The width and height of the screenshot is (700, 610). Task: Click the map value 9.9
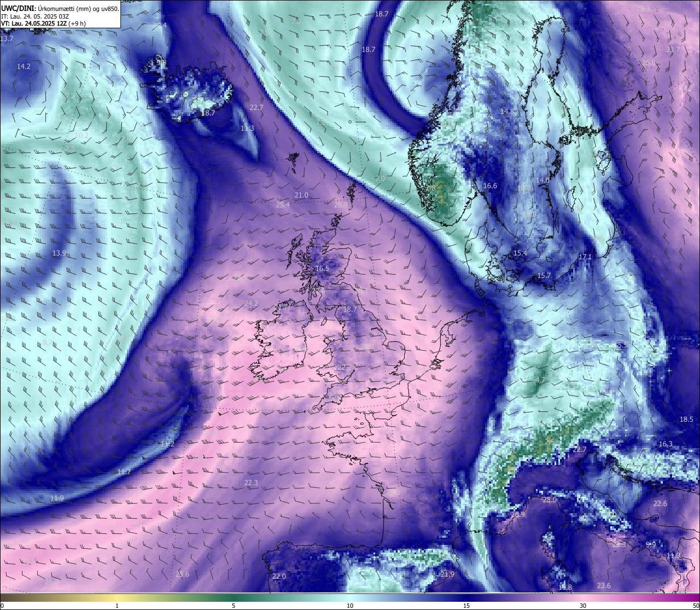[x=650, y=544]
